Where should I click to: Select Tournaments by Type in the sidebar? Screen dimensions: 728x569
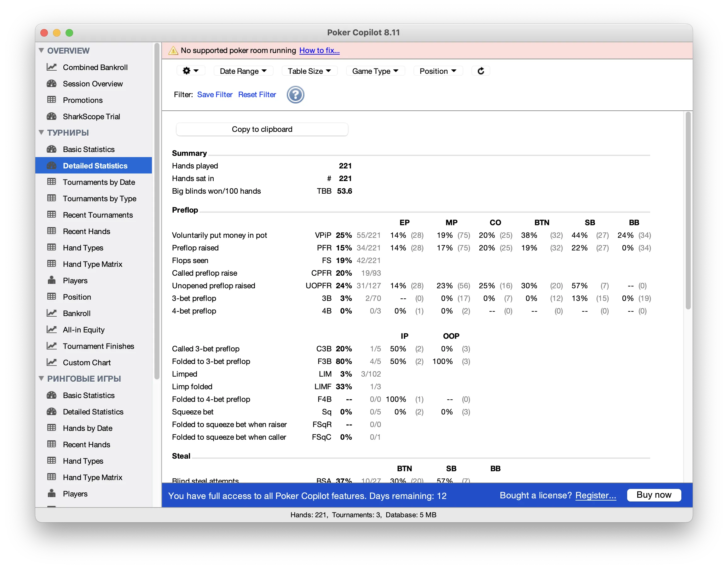click(x=99, y=198)
